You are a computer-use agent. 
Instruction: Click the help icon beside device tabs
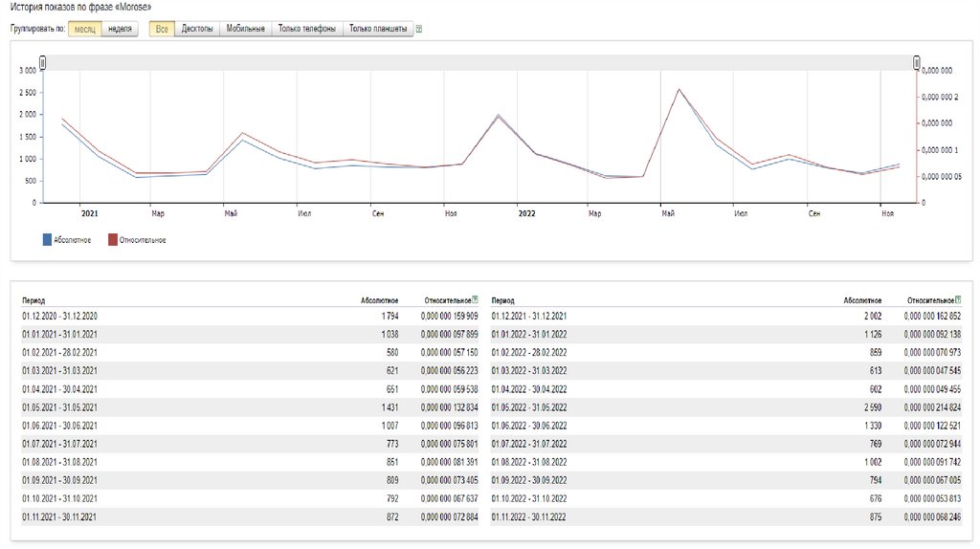[420, 30]
